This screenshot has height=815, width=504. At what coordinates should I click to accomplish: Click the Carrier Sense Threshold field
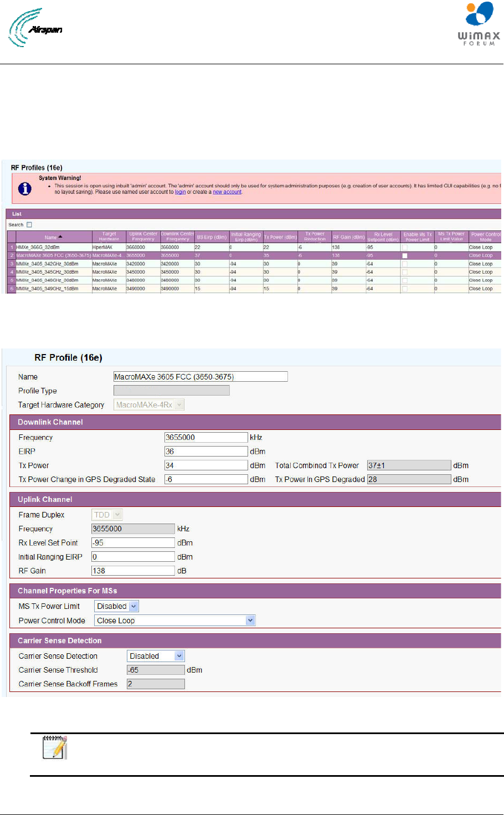click(156, 670)
